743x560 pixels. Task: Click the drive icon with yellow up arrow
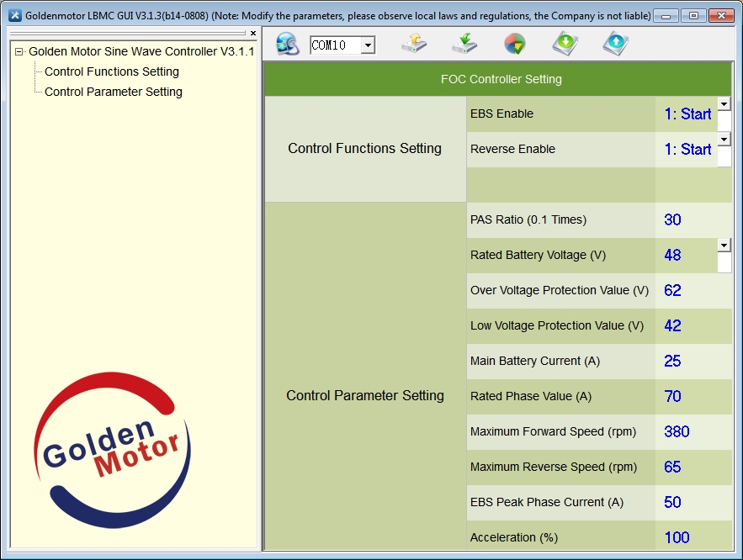coord(414,45)
